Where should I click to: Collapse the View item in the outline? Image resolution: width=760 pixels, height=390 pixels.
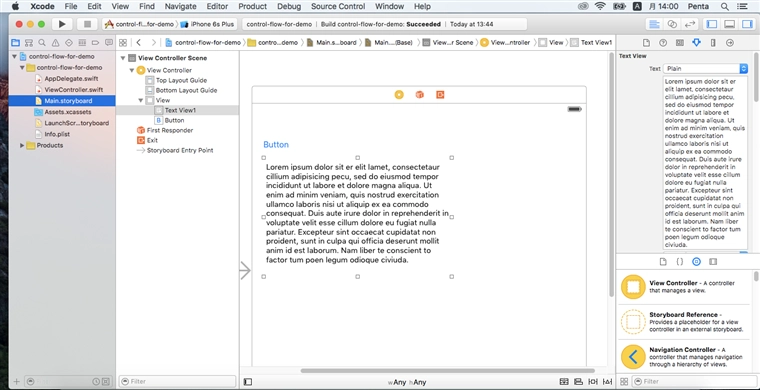pos(141,100)
